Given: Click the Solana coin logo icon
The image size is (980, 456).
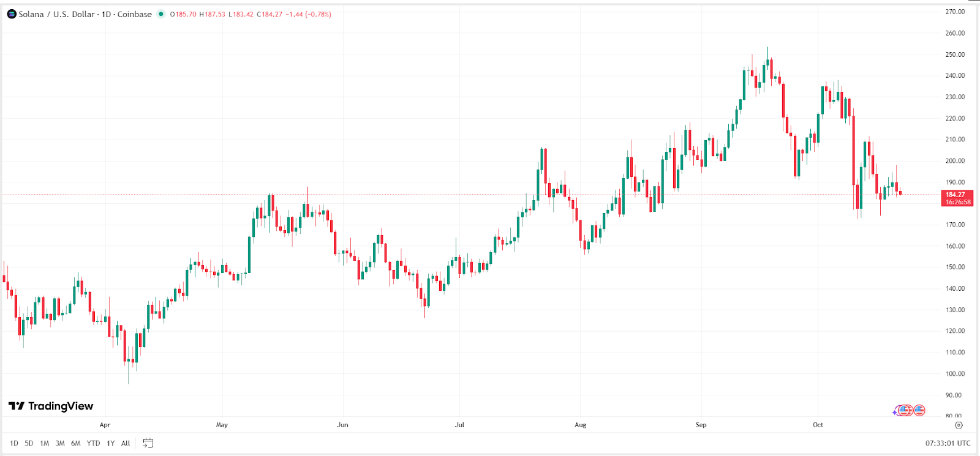Looking at the screenshot, I should click(x=10, y=13).
